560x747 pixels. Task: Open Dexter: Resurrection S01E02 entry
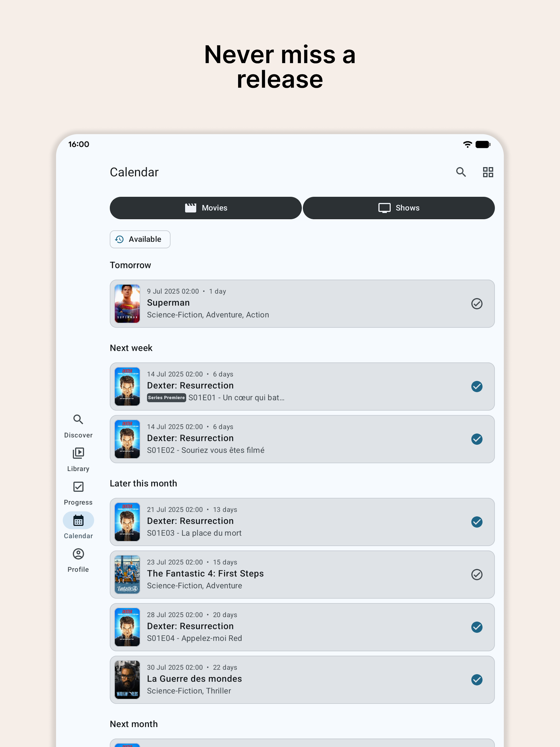[302, 439]
